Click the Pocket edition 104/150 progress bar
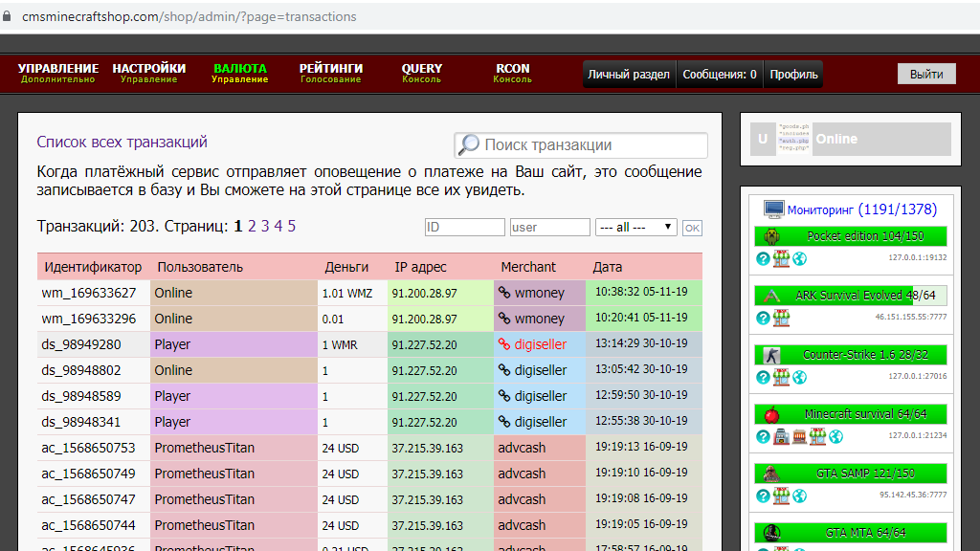 [851, 236]
